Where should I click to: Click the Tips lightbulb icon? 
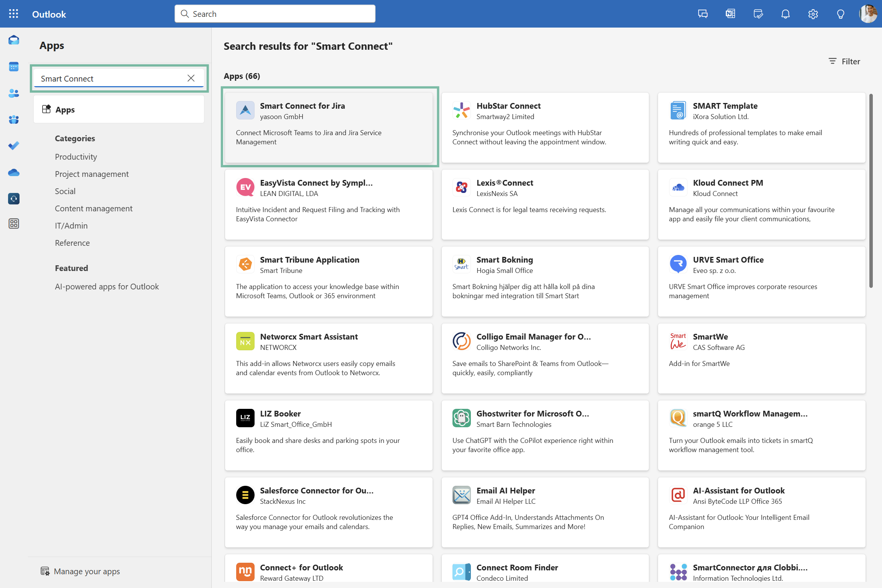click(x=840, y=14)
